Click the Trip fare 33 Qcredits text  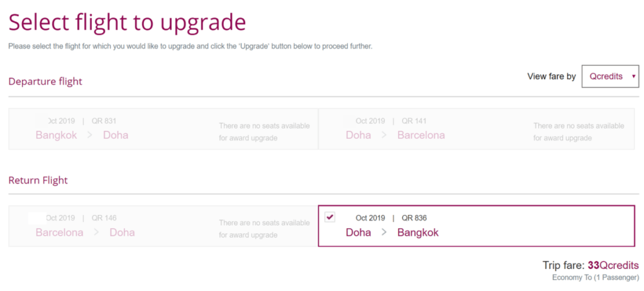[x=591, y=265]
